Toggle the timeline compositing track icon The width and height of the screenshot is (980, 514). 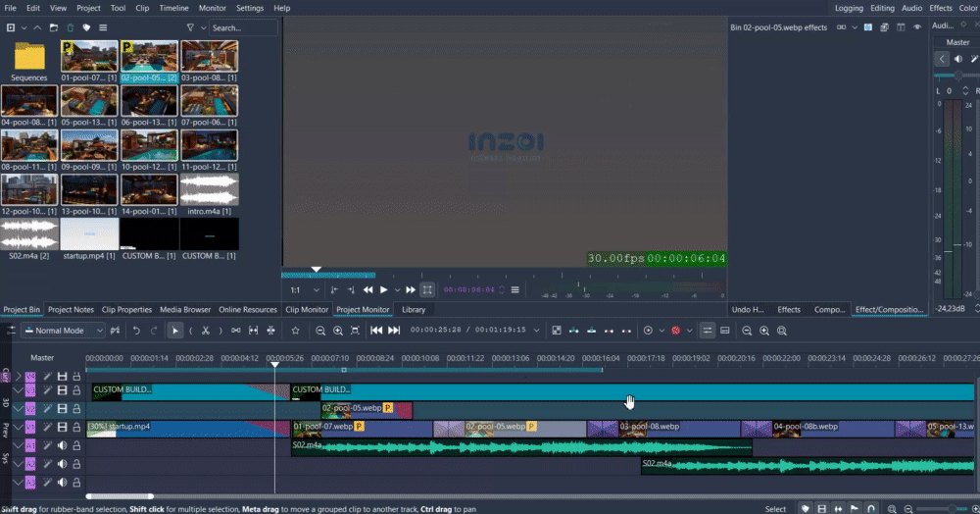pos(707,331)
